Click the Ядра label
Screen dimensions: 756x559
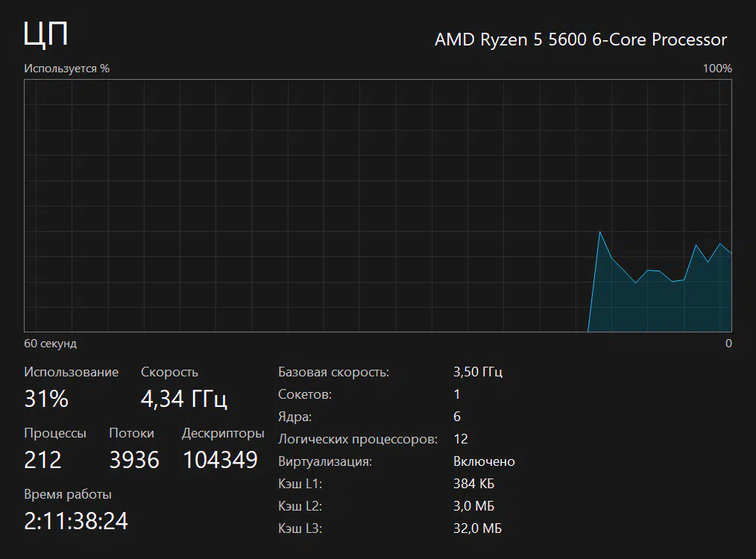click(294, 417)
